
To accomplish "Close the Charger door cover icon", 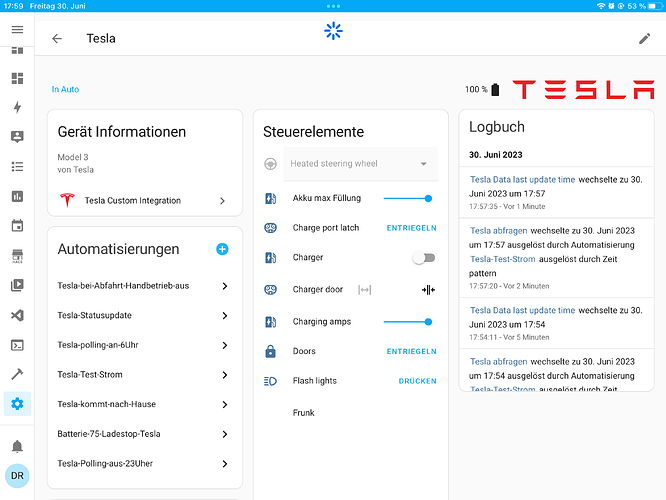I will (428, 290).
